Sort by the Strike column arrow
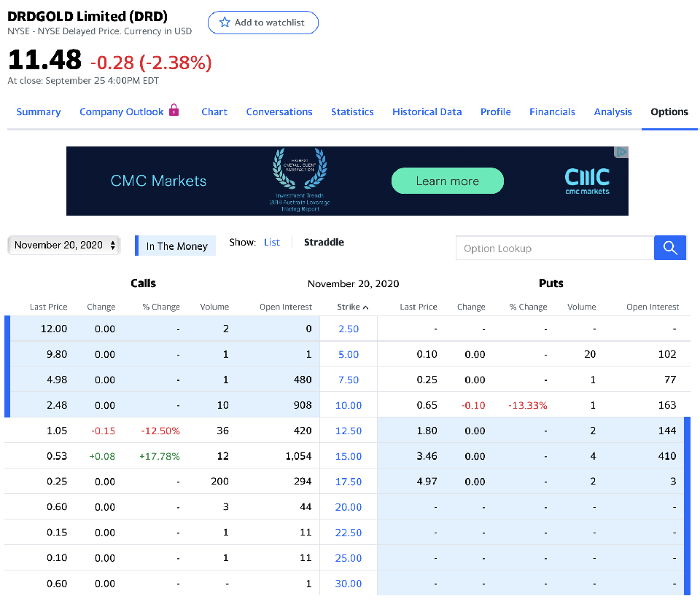 [x=365, y=307]
